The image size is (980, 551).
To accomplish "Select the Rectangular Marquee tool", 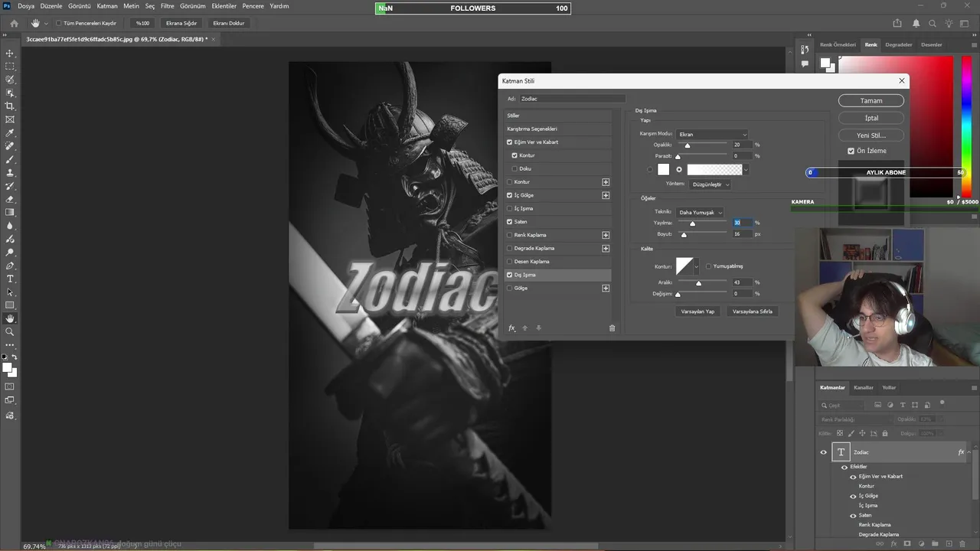I will [10, 67].
